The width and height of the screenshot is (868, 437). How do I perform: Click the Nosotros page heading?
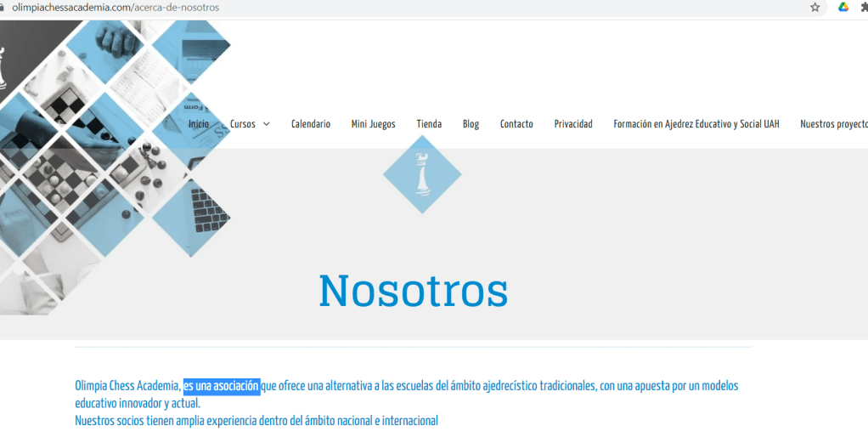[414, 291]
